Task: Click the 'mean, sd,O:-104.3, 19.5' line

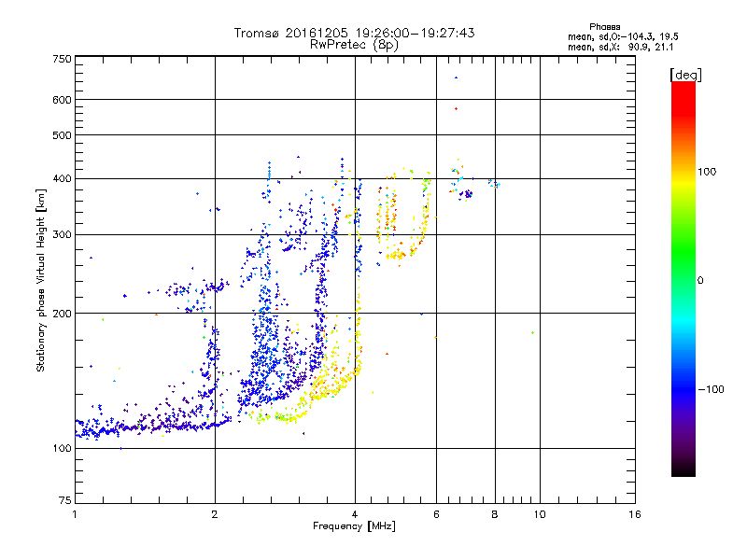Action: click(623, 37)
